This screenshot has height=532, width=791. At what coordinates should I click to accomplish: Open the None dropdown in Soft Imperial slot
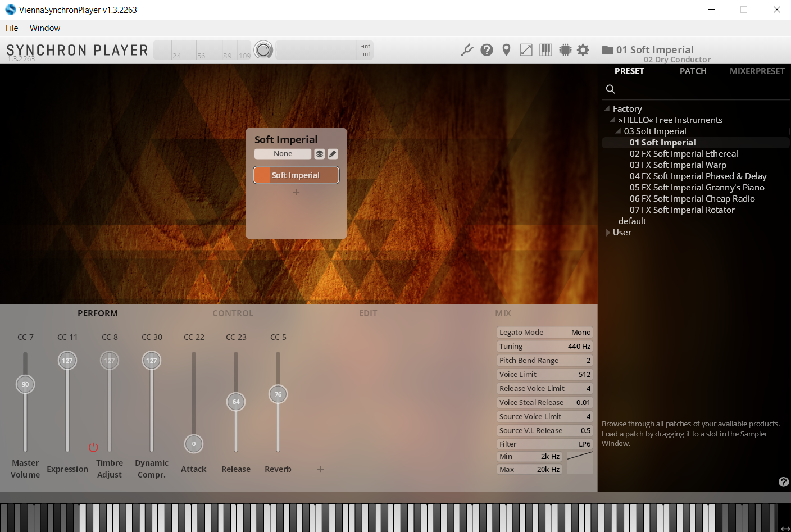pos(283,154)
